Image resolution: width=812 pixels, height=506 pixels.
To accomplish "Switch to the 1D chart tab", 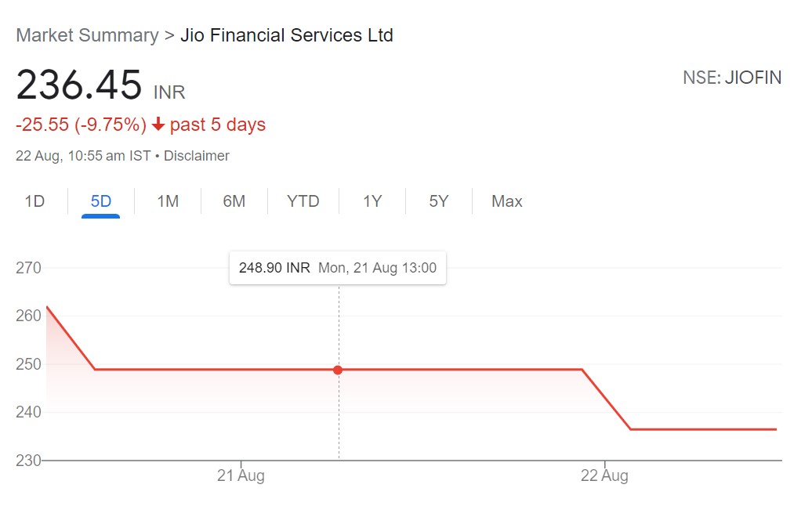I will pyautogui.click(x=34, y=201).
